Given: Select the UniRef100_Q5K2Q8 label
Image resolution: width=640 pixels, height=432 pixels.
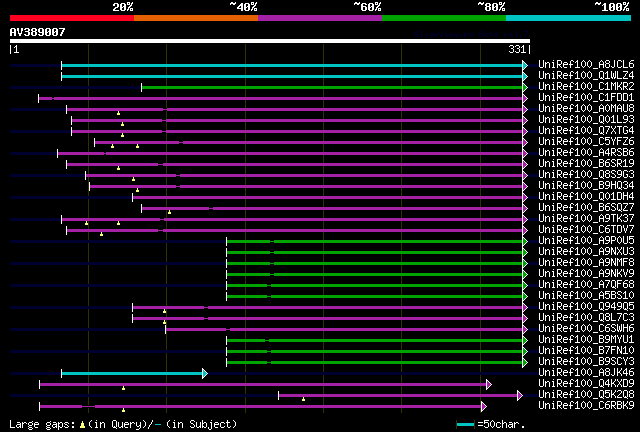Looking at the screenshot, I should (586, 395).
